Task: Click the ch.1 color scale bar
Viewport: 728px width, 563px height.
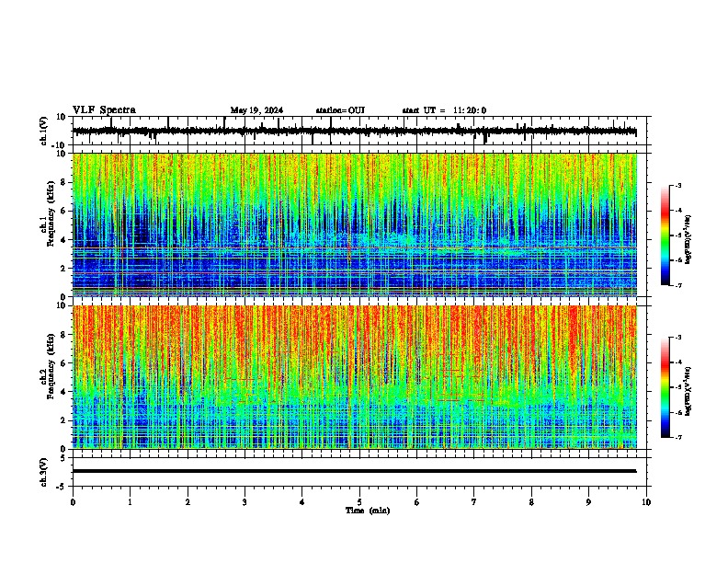Action: (665, 236)
